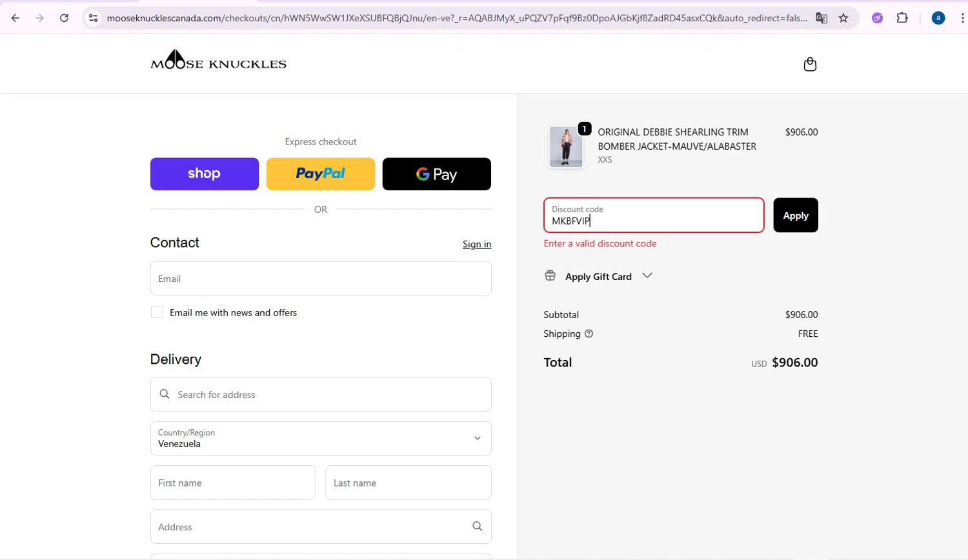Open the Country/Region Venezuela dropdown
The width and height of the screenshot is (968, 560).
(x=321, y=438)
